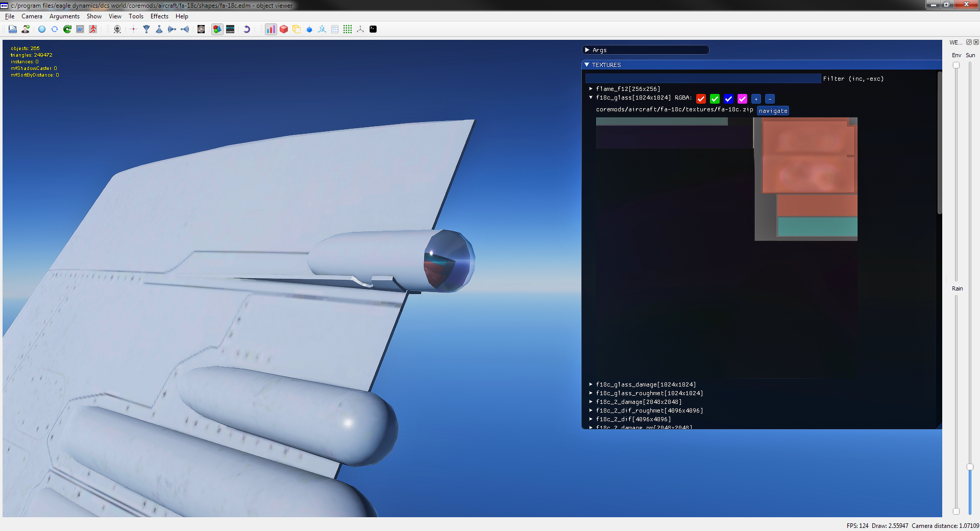Click the plus zoom texture button
Image resolution: width=980 pixels, height=531 pixels.
point(756,99)
